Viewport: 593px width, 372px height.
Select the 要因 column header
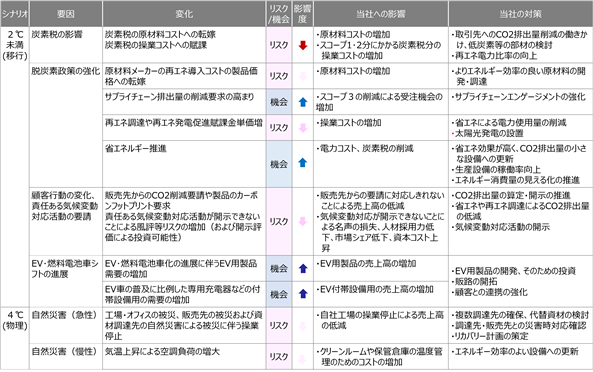pos(66,14)
